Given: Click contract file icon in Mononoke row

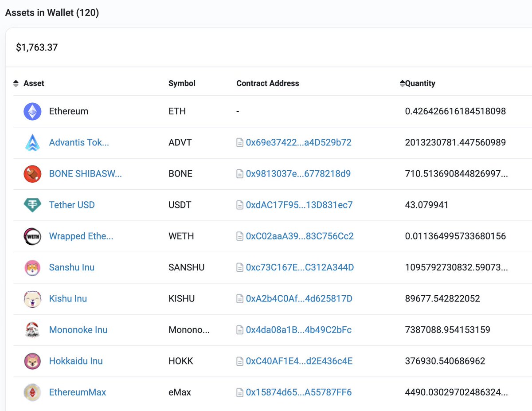Looking at the screenshot, I should coord(240,330).
